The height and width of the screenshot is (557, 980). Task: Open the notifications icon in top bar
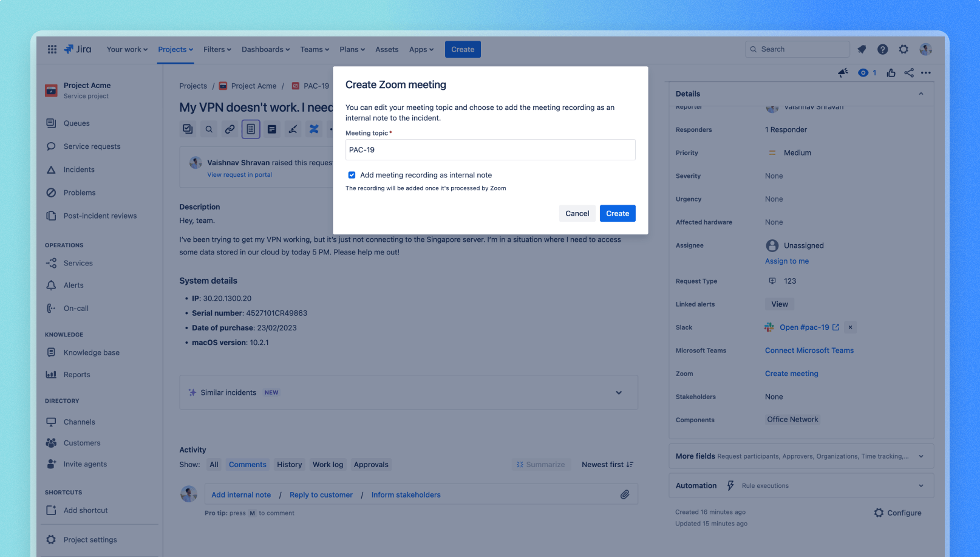(862, 49)
